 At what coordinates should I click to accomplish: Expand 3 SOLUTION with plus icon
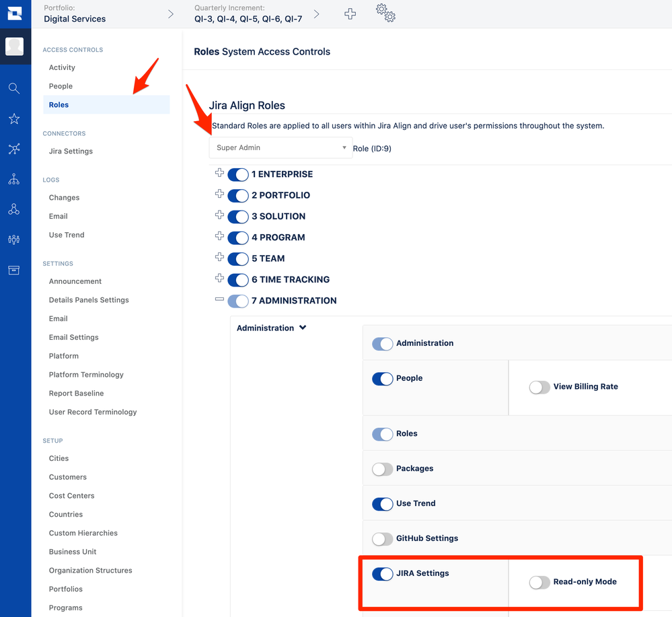point(219,215)
